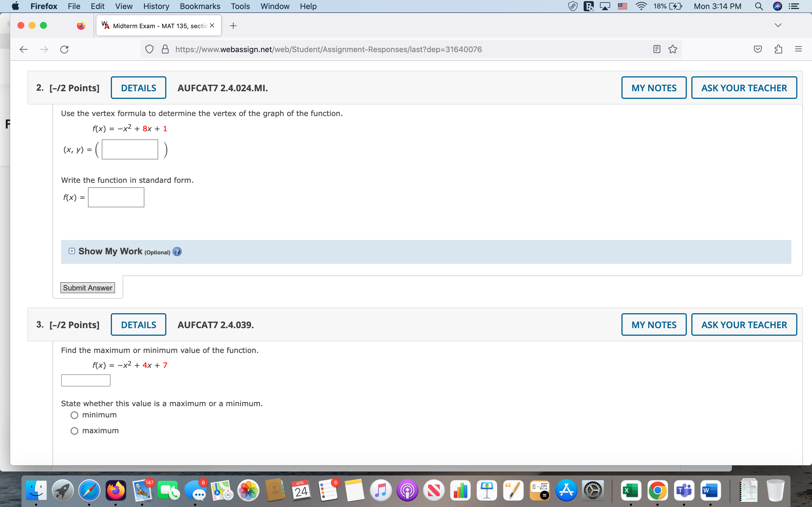Open the Bookmarks menu
The height and width of the screenshot is (507, 812).
pos(200,6)
